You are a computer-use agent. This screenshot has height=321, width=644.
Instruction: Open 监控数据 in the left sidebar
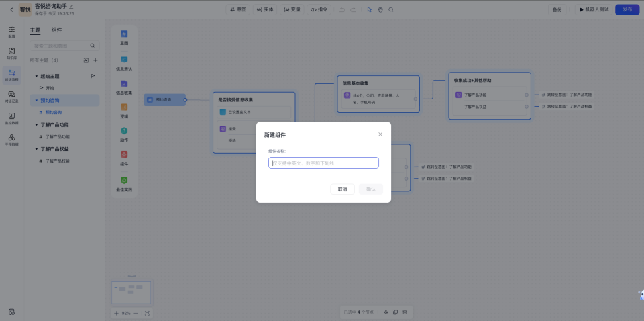point(11,117)
